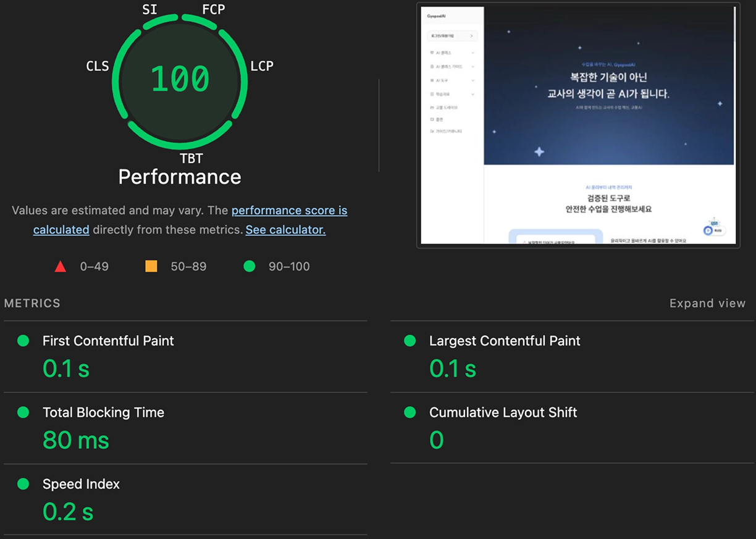Click the 100 score in the performance gauge
The width and height of the screenshot is (756, 539).
coord(180,79)
